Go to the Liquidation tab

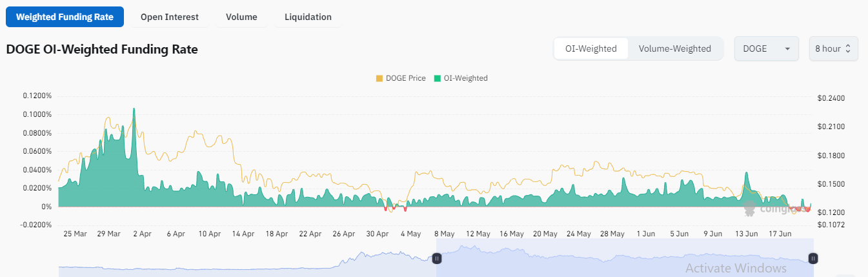(308, 17)
